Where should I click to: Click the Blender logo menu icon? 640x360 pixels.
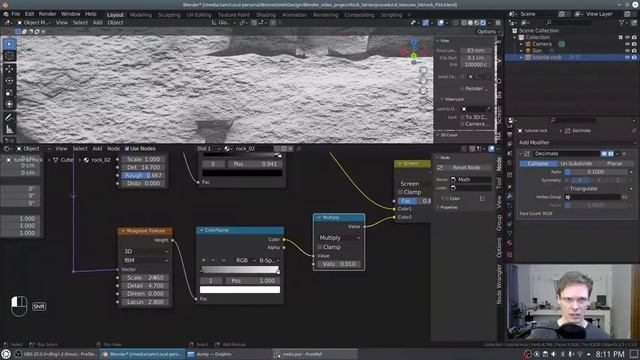pos(6,14)
